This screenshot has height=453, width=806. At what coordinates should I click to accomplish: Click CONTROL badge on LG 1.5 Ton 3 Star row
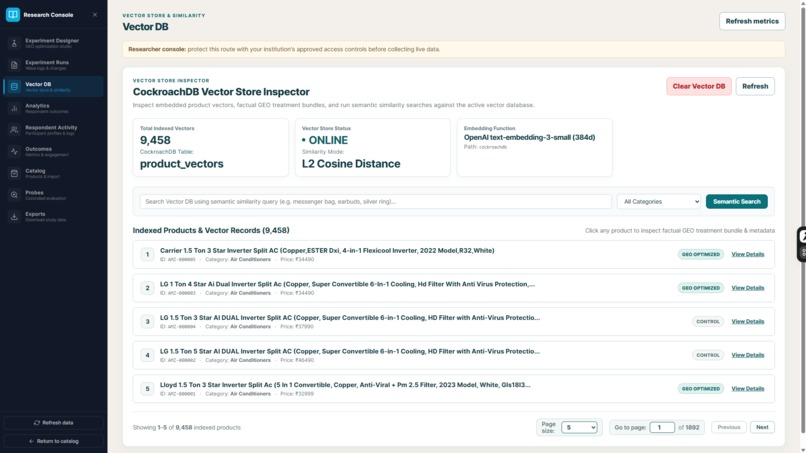point(708,321)
